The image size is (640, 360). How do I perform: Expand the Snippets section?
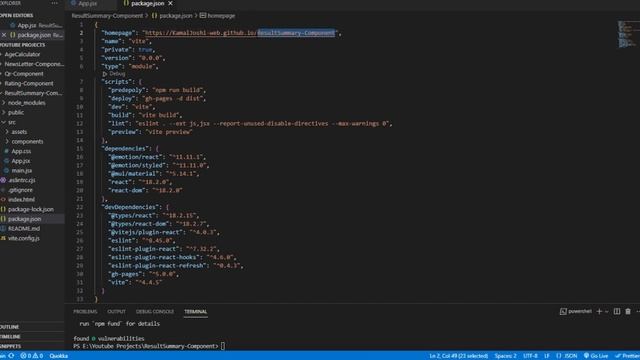click(11, 346)
